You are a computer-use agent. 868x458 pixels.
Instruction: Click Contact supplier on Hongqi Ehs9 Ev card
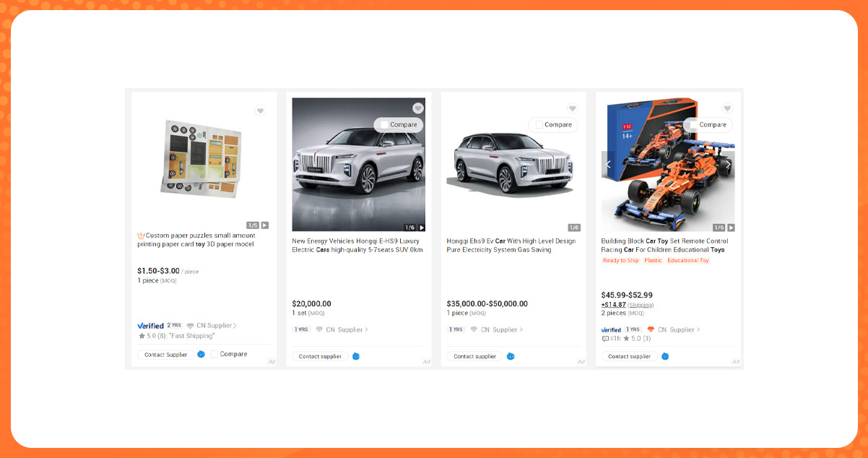[474, 356]
